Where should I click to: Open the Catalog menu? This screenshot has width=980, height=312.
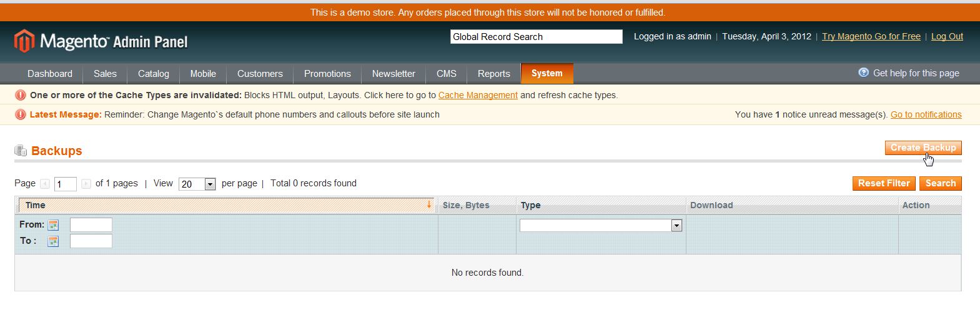pyautogui.click(x=154, y=74)
